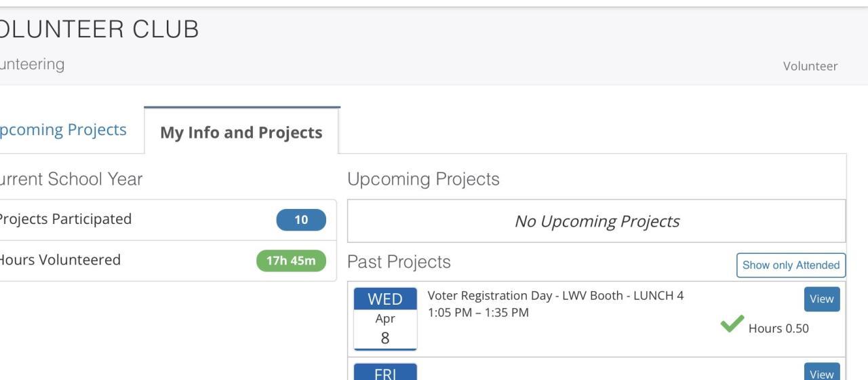Click the blue projects count badge
The width and height of the screenshot is (868, 380).
point(301,220)
